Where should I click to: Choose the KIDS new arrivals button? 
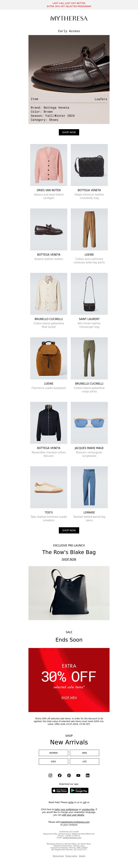pos(53,761)
